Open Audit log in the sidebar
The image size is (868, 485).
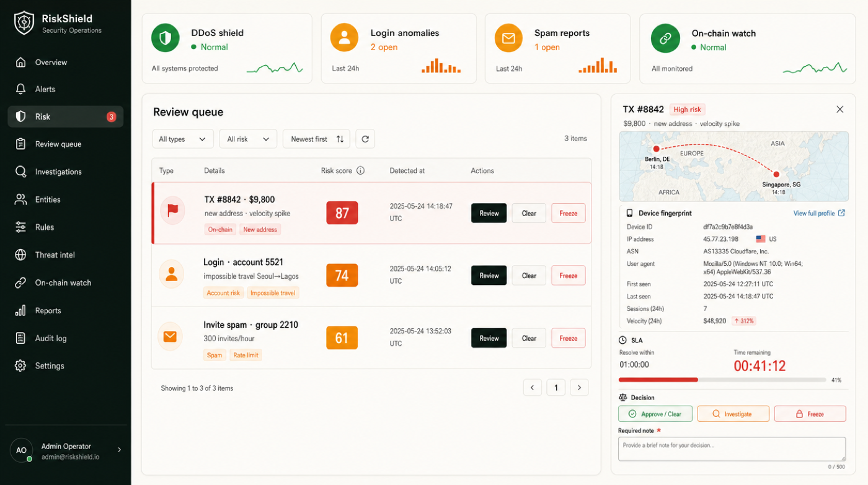point(66,338)
